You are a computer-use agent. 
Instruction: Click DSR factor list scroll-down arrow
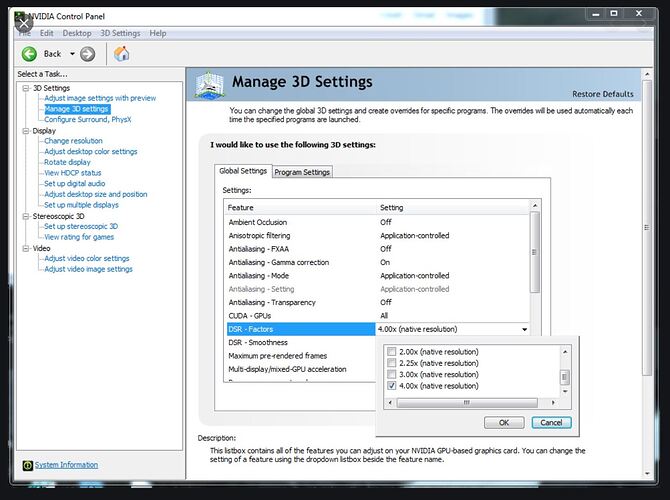(x=565, y=391)
